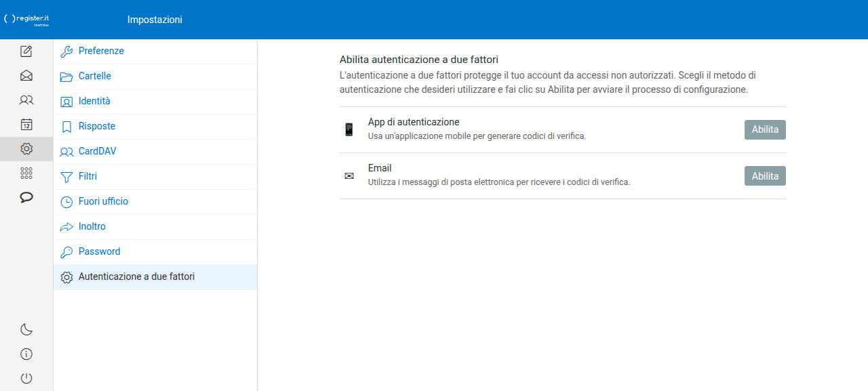Enable App di autenticazione with Abilita
Screen dimensions: 868x391
(765, 129)
